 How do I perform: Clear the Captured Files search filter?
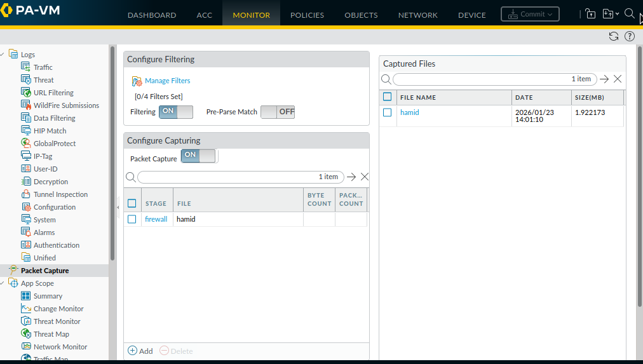[618, 79]
